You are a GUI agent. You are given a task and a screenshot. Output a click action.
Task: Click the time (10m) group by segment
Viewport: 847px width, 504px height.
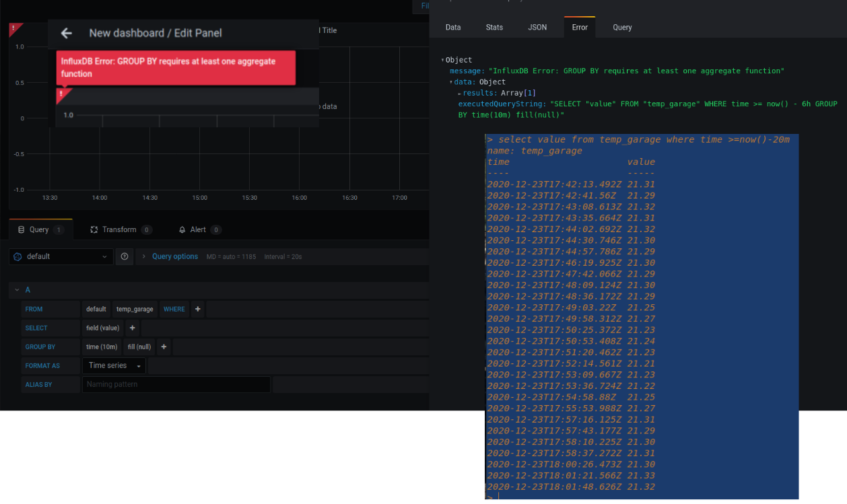coord(102,347)
